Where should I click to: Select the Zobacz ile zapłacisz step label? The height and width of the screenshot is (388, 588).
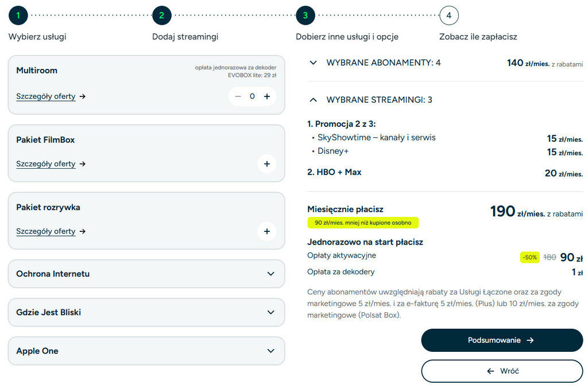point(478,37)
